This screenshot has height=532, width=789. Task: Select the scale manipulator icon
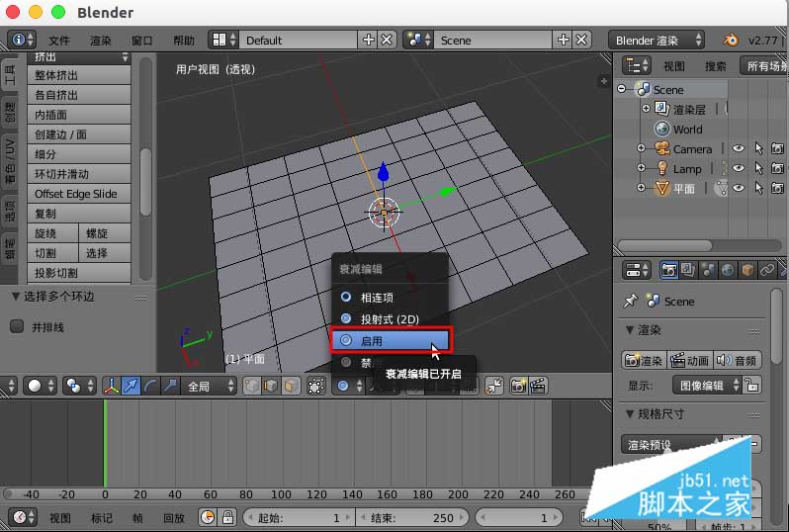(x=170, y=386)
